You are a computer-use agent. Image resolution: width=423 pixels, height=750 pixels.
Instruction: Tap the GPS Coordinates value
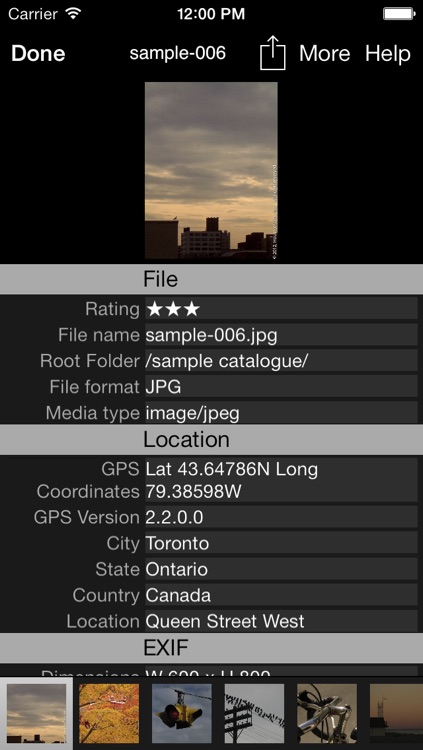click(x=281, y=480)
